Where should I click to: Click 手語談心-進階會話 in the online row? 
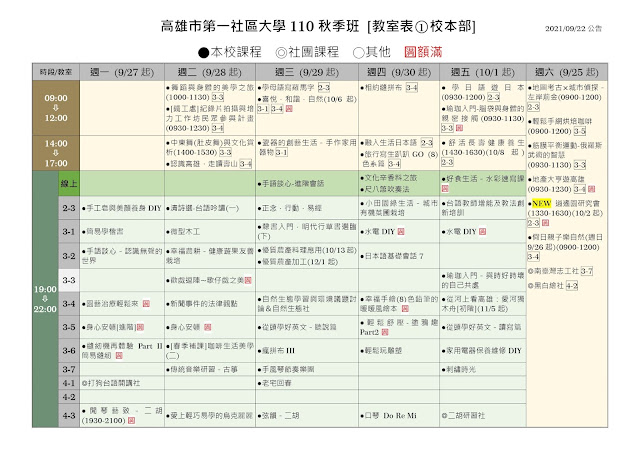pos(291,184)
